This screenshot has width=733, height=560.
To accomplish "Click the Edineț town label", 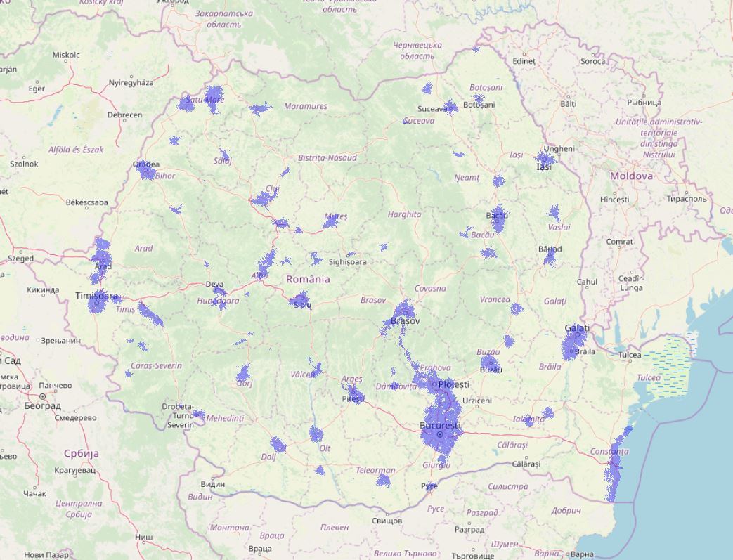I will [524, 61].
